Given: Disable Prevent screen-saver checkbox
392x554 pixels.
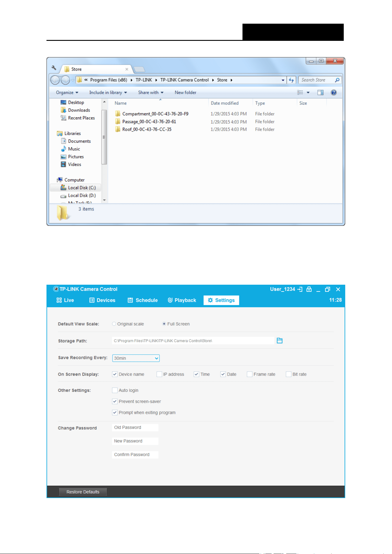Looking at the screenshot, I should [x=115, y=401].
